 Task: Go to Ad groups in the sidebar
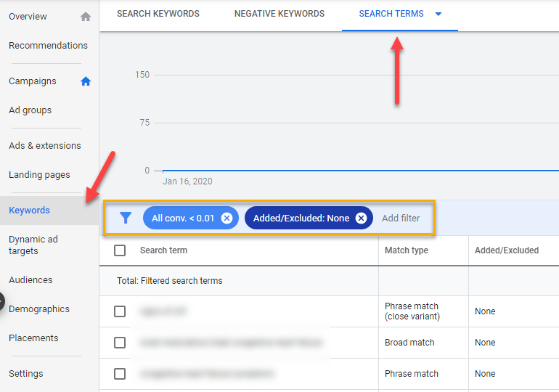point(30,110)
